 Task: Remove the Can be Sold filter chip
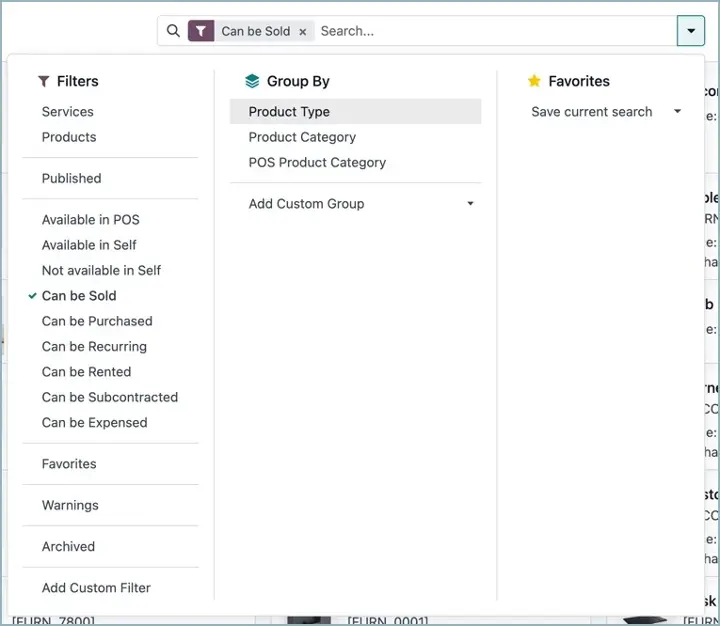[x=303, y=32]
